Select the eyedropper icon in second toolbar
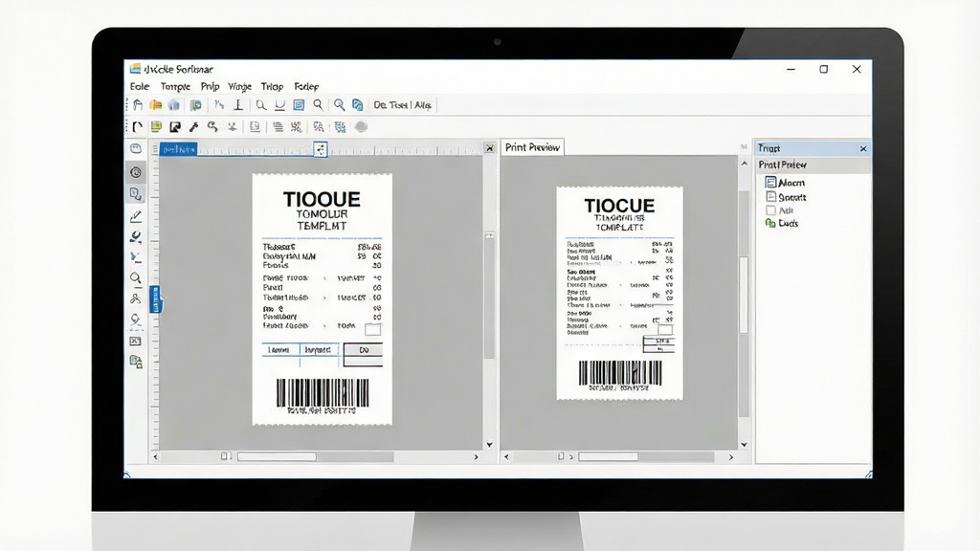The width and height of the screenshot is (980, 551). (x=193, y=127)
